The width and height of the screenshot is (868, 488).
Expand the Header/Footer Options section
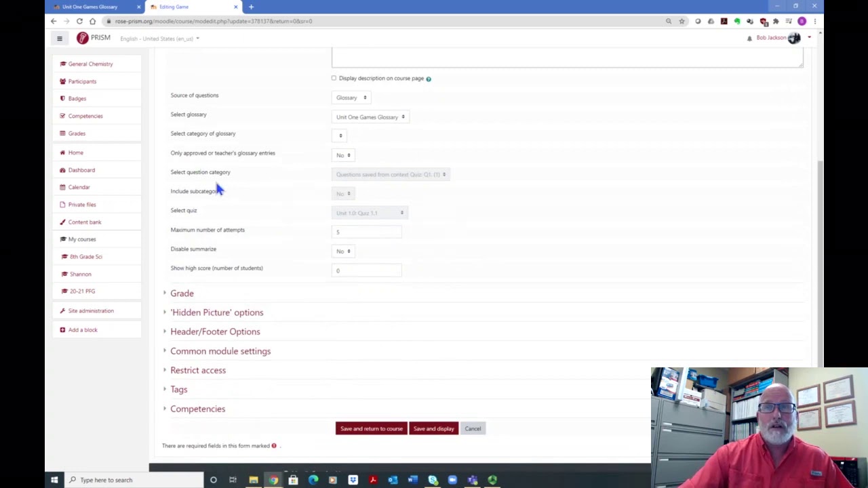point(215,331)
